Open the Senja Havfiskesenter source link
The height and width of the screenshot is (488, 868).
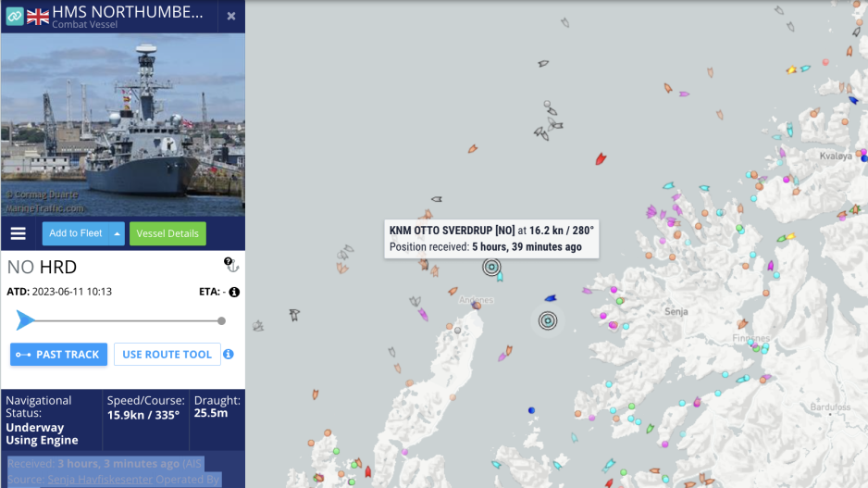tap(100, 479)
